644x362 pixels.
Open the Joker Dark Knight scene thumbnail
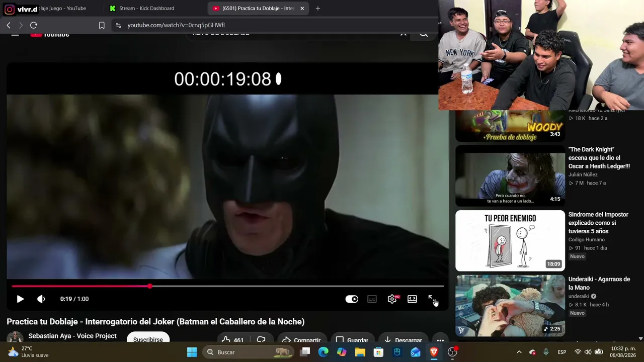[510, 176]
